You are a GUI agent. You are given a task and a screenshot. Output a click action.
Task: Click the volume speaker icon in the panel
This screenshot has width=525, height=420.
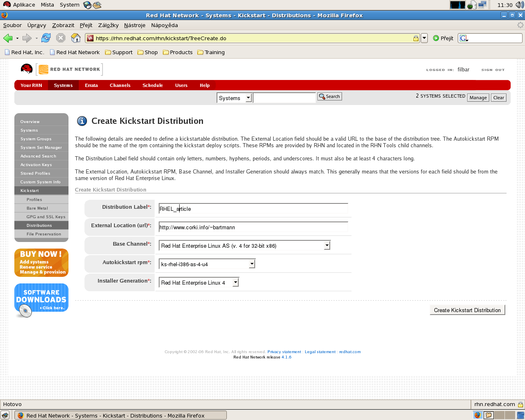[x=520, y=5]
